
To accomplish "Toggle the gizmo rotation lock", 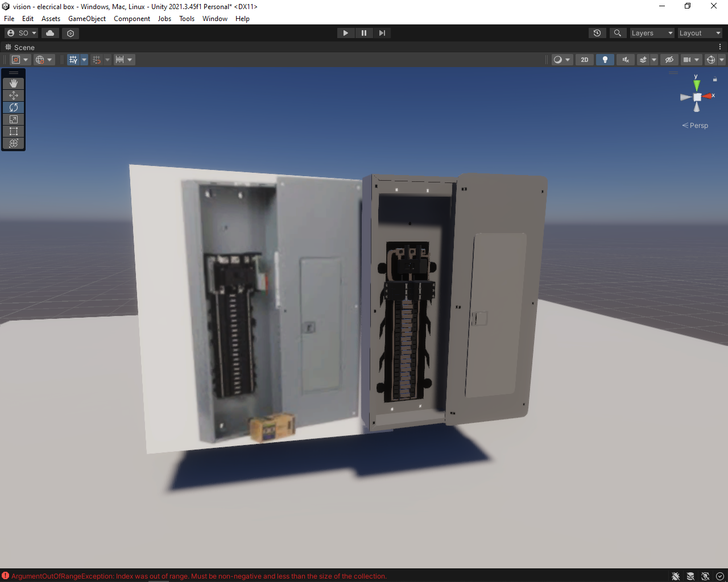I will tap(715, 79).
